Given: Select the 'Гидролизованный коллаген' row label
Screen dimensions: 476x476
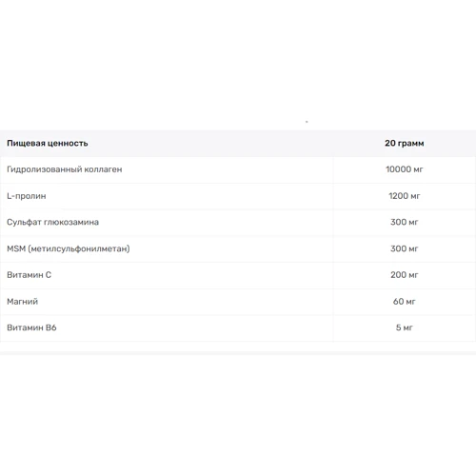Looking at the screenshot, I should pos(65,169).
